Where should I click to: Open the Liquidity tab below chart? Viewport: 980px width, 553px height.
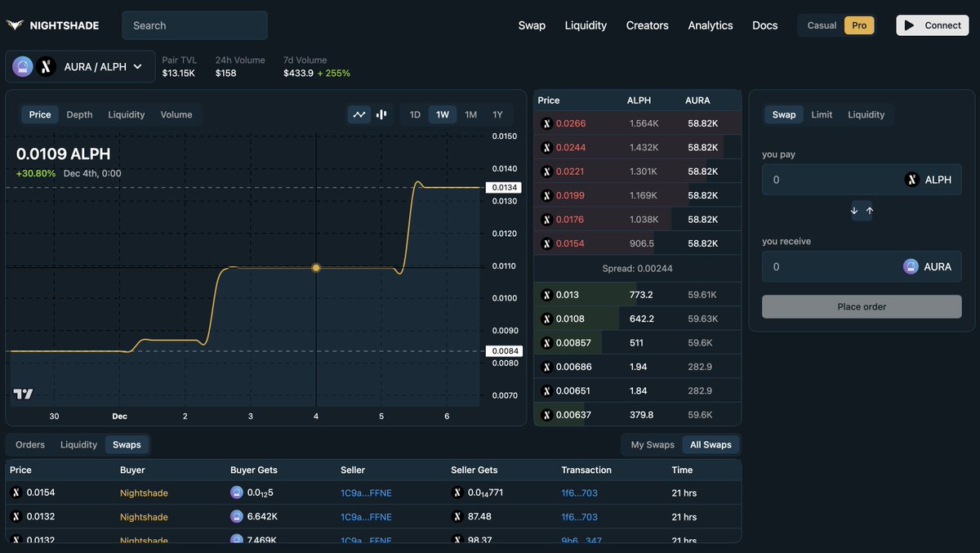click(78, 444)
